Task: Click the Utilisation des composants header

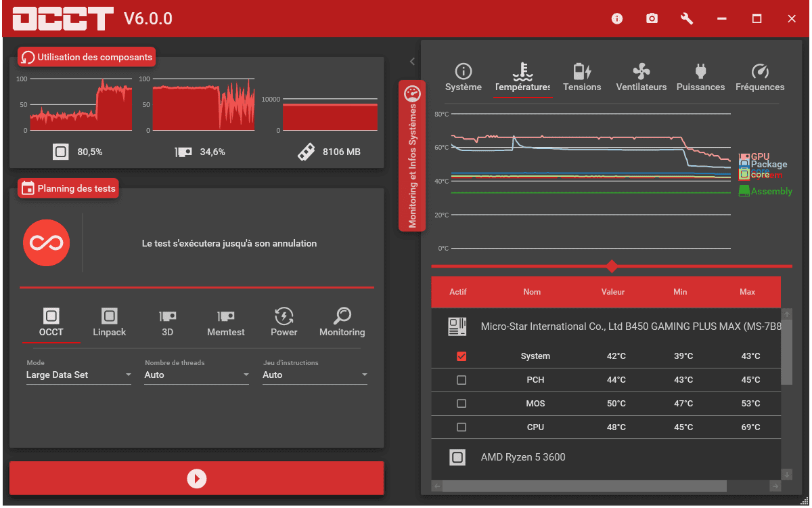Action: (87, 58)
